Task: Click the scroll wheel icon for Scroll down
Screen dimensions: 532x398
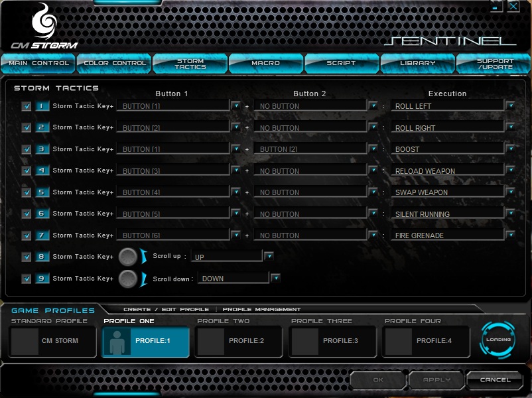Action: (128, 279)
